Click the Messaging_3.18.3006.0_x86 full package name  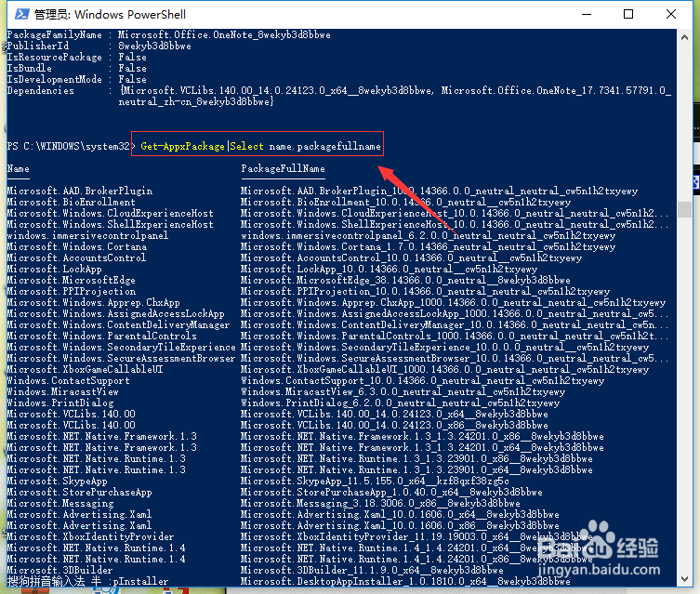[381, 504]
